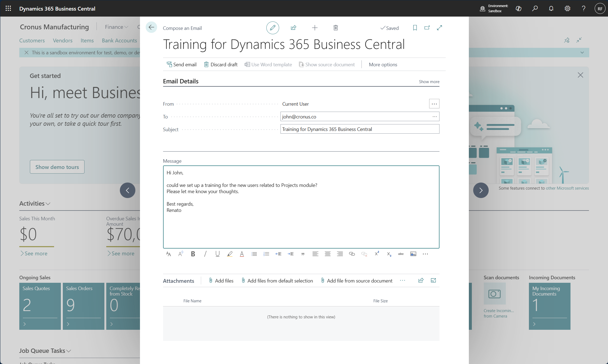Expand the Attachments part
The height and width of the screenshot is (364, 608).
coord(434,280)
